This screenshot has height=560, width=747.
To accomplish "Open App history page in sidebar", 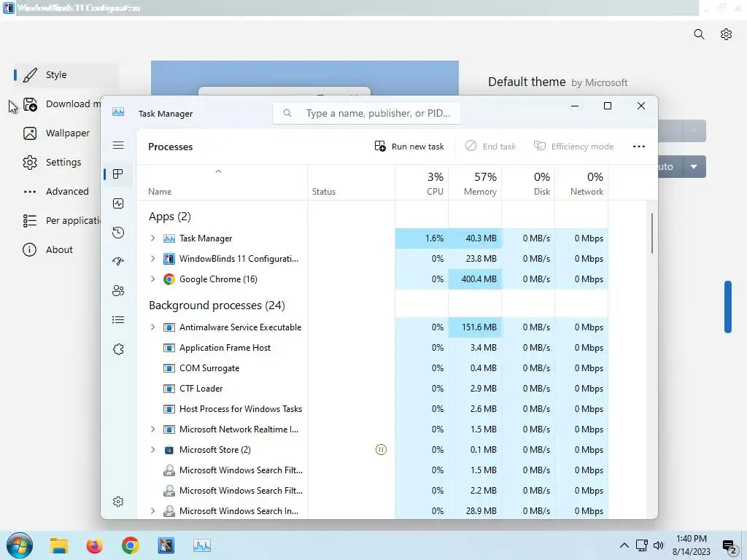I will pyautogui.click(x=118, y=233).
